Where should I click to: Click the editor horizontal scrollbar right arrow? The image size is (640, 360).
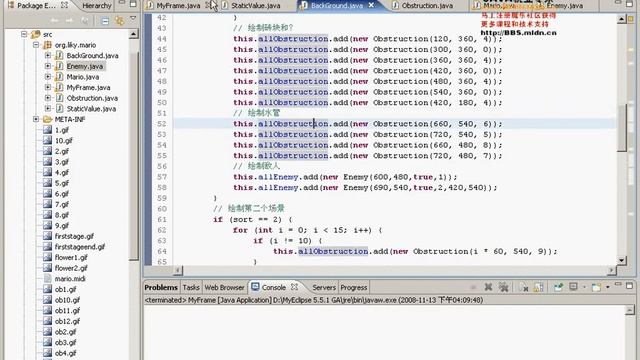pyautogui.click(x=611, y=270)
